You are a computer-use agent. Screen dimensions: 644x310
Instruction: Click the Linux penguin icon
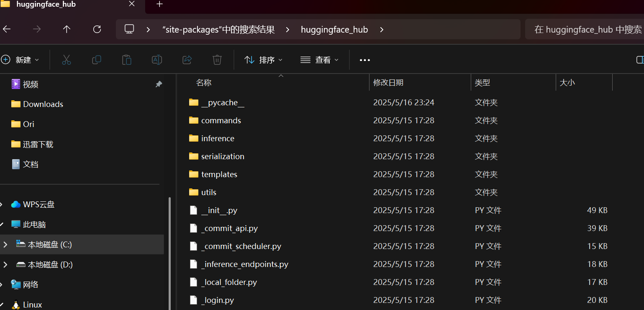point(16,305)
